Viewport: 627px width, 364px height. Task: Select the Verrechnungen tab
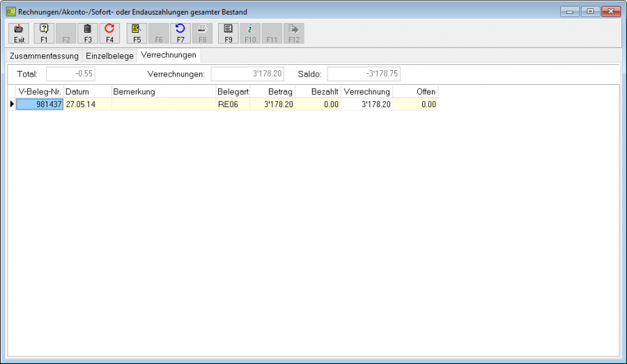click(x=169, y=55)
